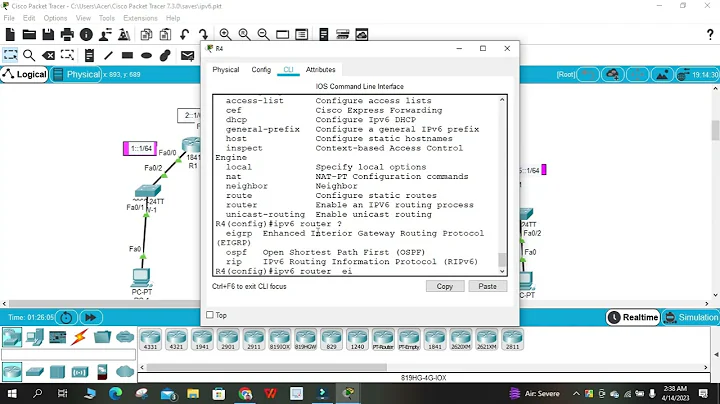
Task: Open the drawing palette rectangle icon
Action: coord(282,34)
